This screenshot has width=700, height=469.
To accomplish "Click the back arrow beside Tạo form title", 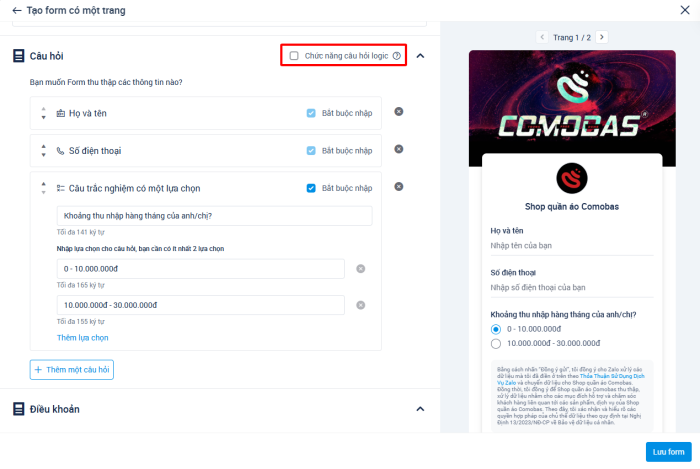I will click(x=17, y=11).
